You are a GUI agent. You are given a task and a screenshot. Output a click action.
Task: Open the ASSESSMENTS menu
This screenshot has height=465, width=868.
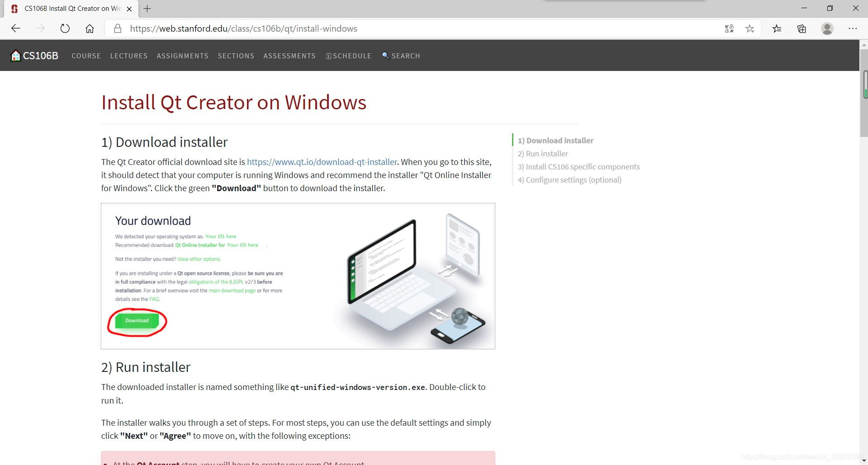point(289,56)
